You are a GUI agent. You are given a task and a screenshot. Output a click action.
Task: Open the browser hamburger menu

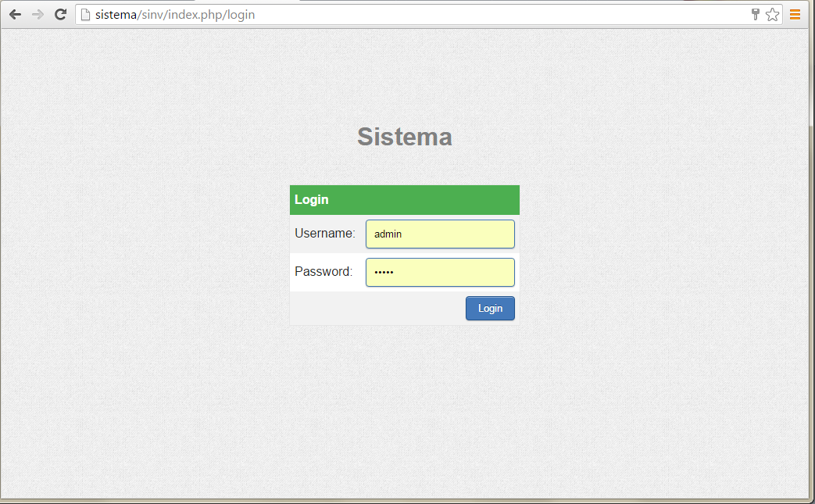(795, 13)
